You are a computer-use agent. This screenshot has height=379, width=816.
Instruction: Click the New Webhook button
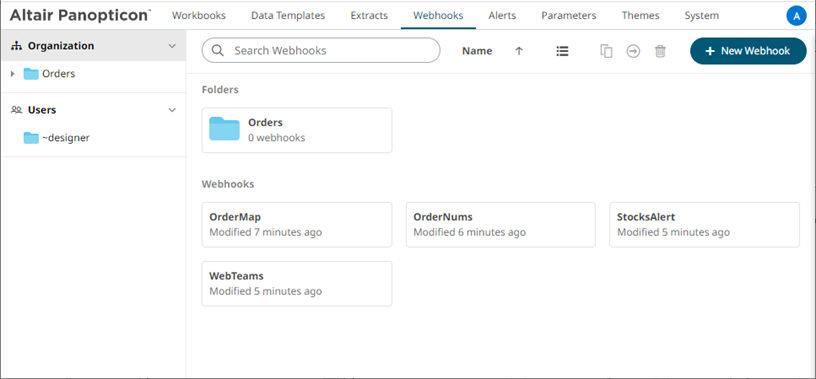(748, 51)
